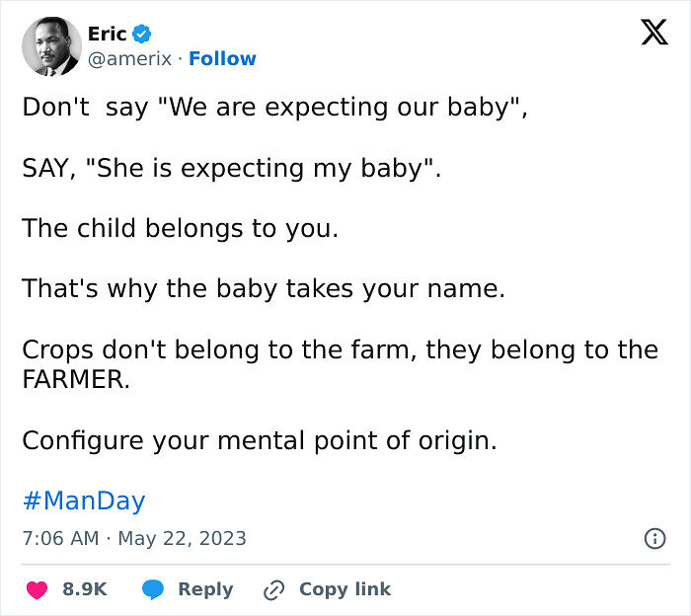Screen dimensions: 691x616
Task: Open the @amerix handle link
Action: coord(129,59)
